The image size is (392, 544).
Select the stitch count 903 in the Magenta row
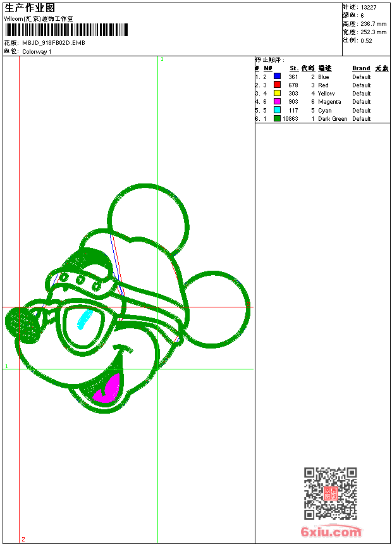coord(293,102)
